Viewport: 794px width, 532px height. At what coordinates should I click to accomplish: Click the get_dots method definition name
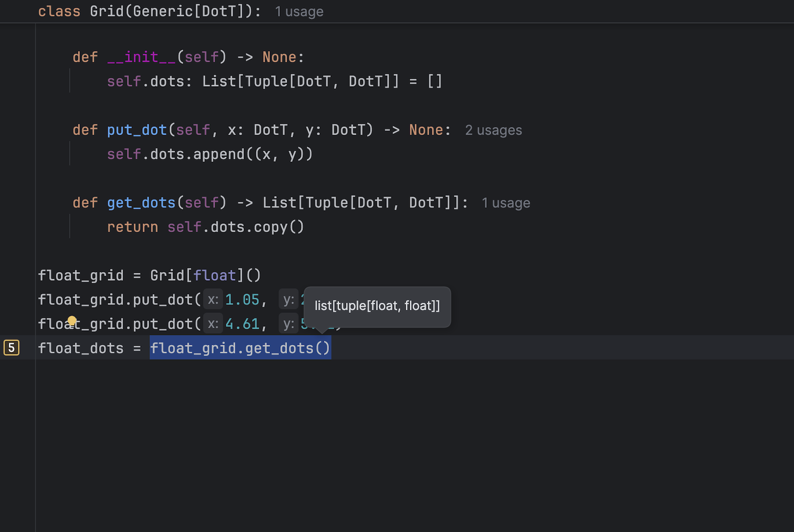(141, 203)
